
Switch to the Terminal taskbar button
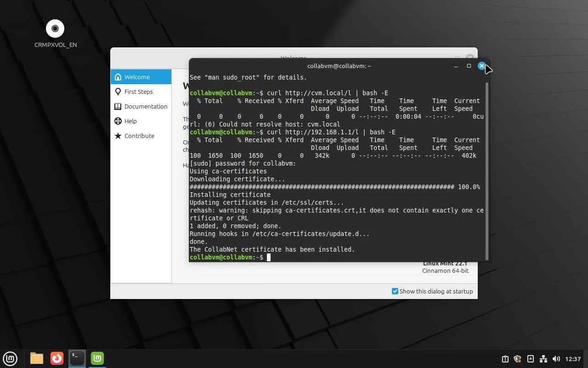(x=77, y=358)
